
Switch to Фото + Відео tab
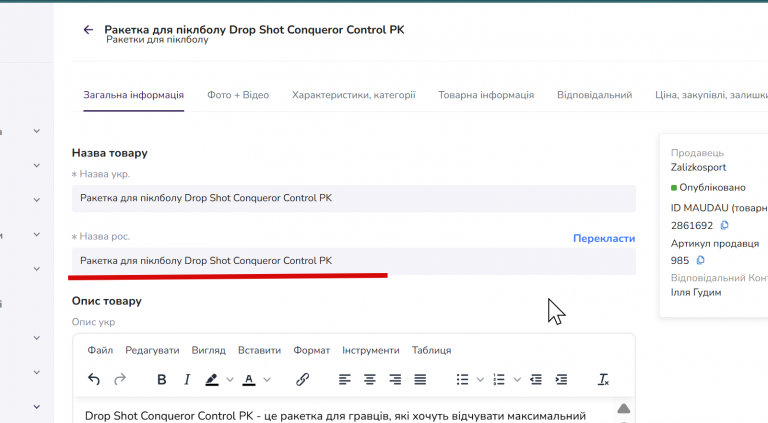click(x=238, y=95)
